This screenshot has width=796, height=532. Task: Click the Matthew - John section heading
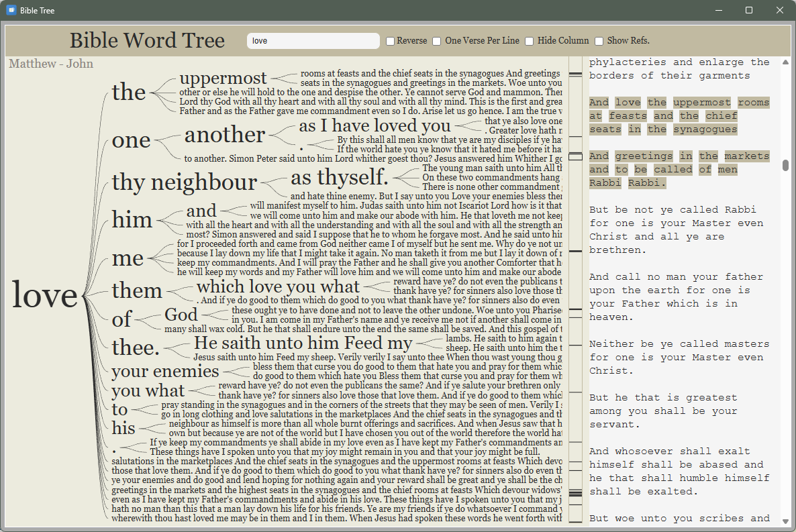[51, 64]
